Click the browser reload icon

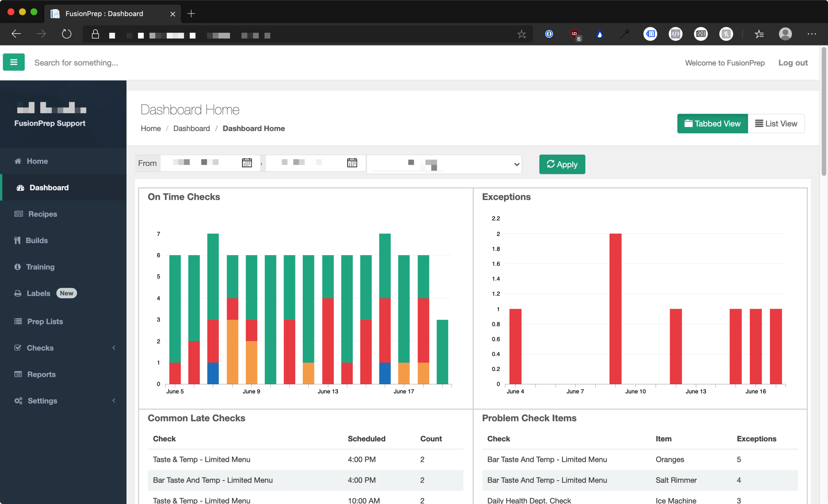[x=67, y=34]
